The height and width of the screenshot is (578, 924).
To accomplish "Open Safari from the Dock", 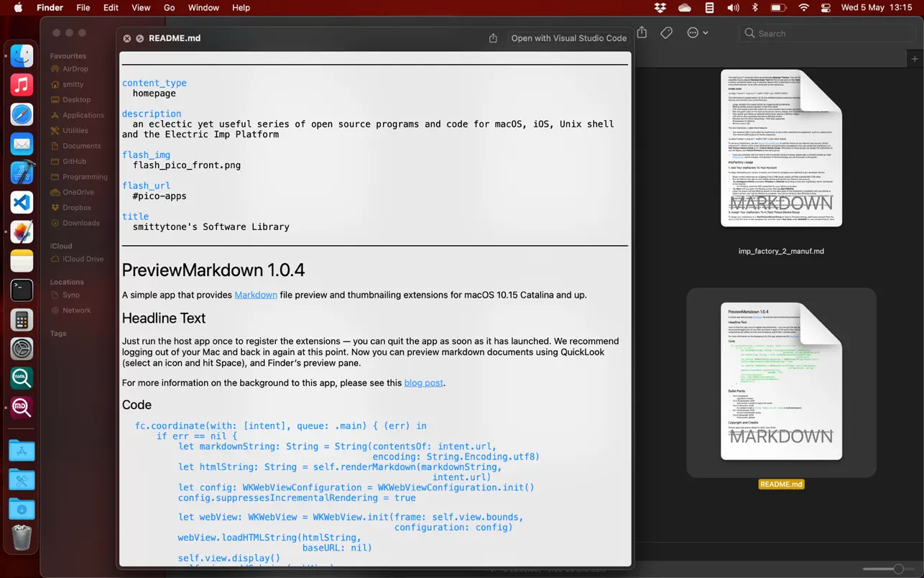I will click(x=22, y=114).
